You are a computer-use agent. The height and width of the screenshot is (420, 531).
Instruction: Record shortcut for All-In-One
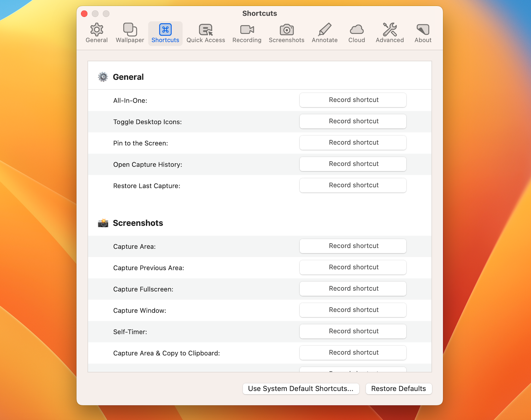click(353, 100)
